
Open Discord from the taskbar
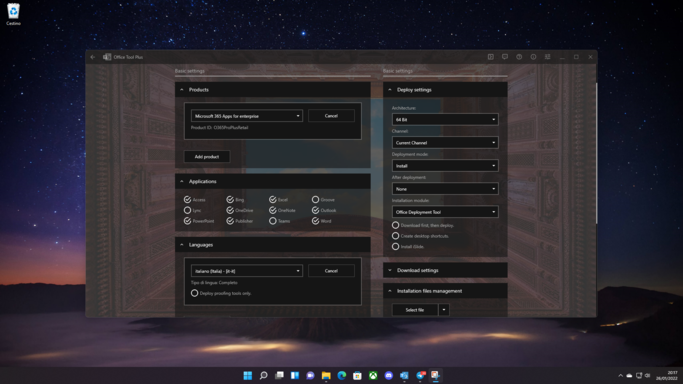389,375
